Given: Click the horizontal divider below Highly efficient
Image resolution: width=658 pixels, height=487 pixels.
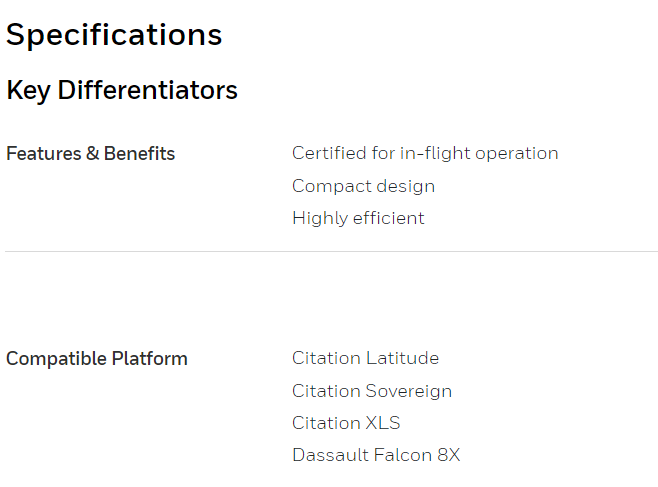Looking at the screenshot, I should pos(332,252).
